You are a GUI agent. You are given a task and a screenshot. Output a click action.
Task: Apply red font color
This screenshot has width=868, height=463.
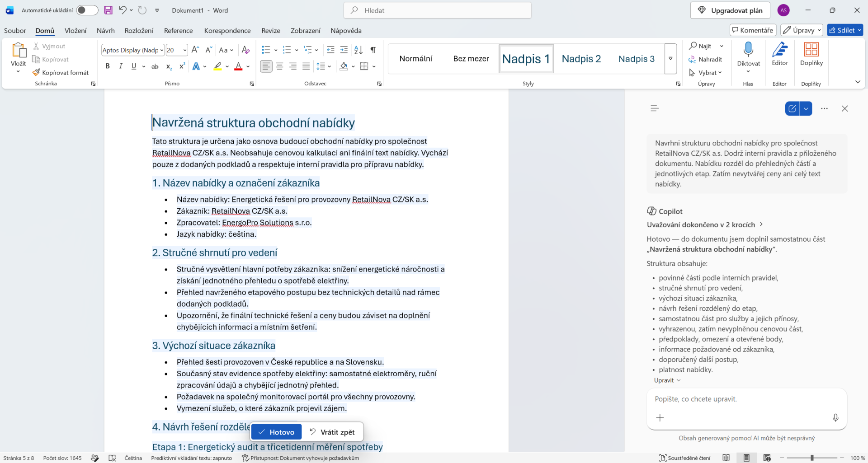[x=238, y=66]
